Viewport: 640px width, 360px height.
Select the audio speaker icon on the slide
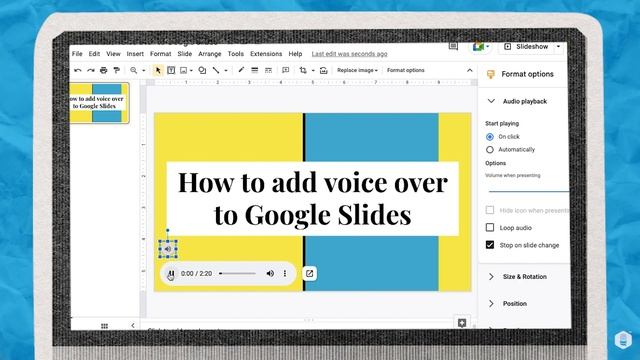[x=168, y=249]
